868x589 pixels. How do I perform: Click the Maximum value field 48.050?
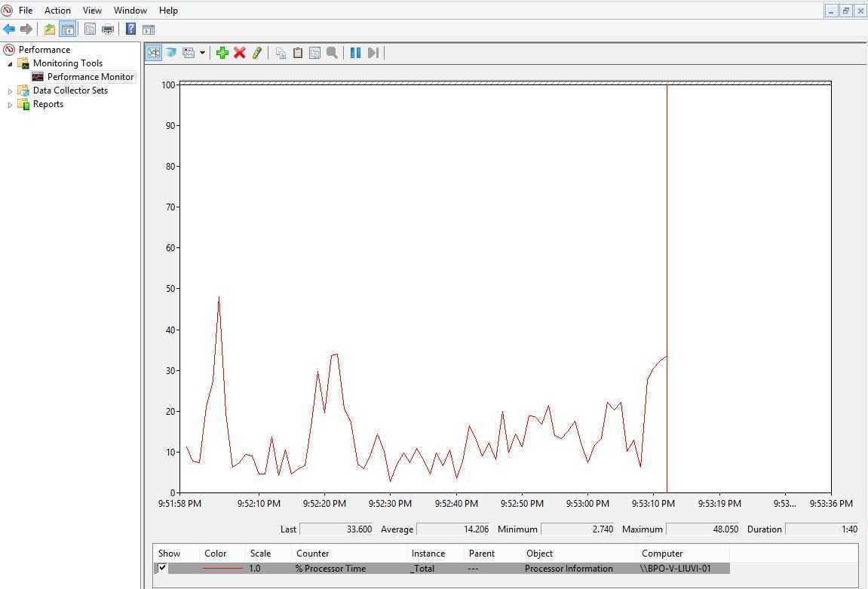click(703, 529)
